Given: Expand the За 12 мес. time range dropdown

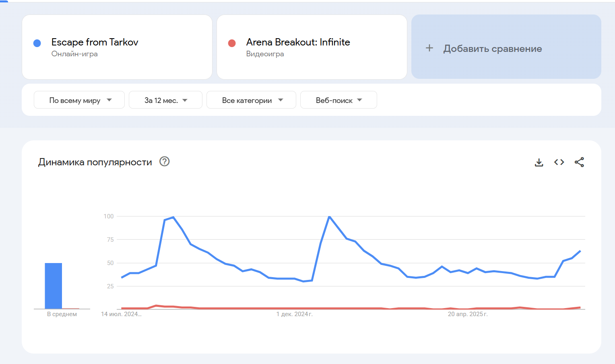Looking at the screenshot, I should coord(165,100).
